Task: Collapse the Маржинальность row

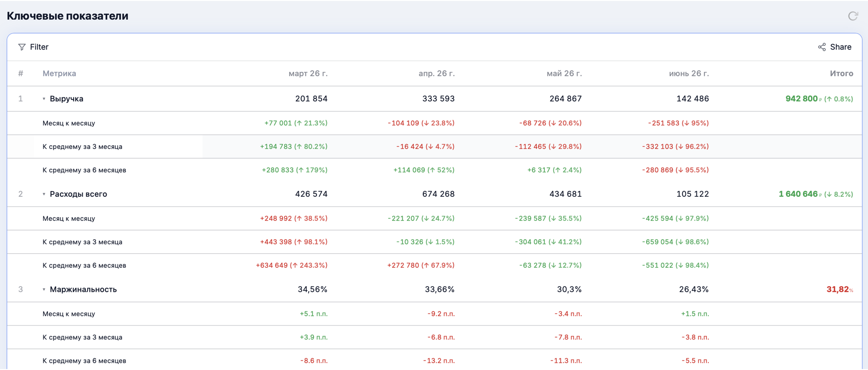Action: pos(44,290)
